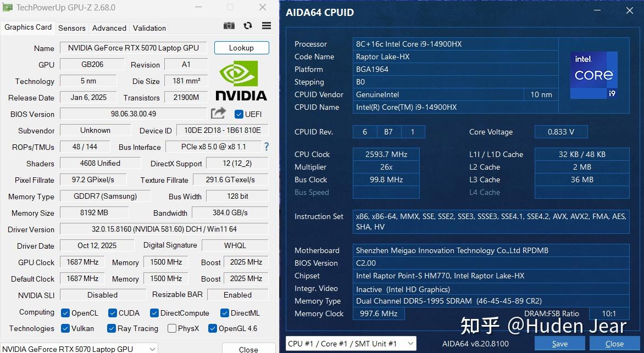
Task: Click the Close button in GPU-Z
Action: click(x=248, y=349)
